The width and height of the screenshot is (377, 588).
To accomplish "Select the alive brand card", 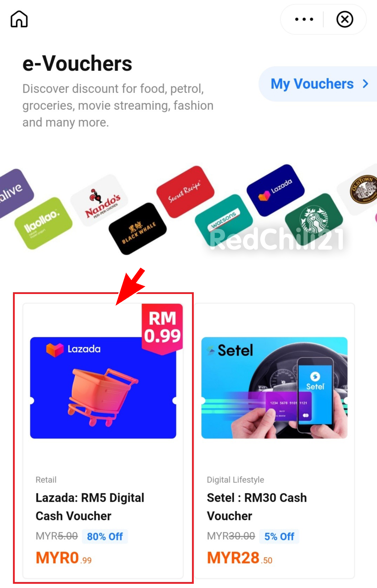I will click(14, 193).
